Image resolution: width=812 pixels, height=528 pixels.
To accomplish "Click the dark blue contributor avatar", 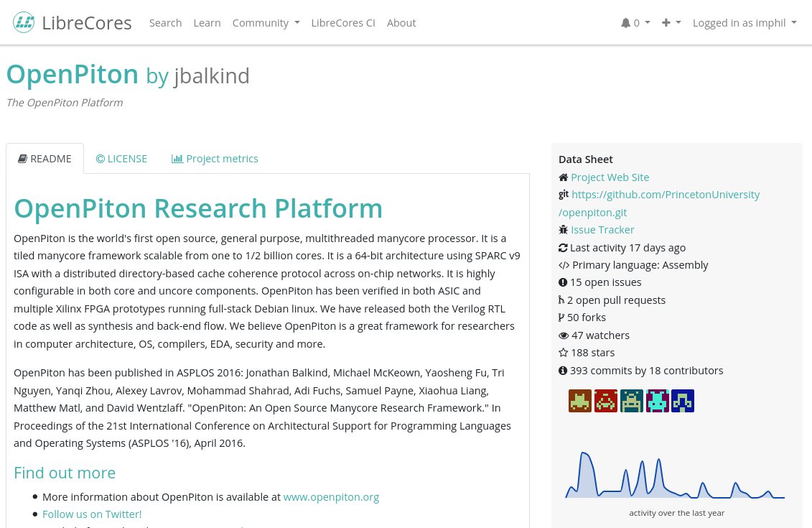I will (683, 401).
